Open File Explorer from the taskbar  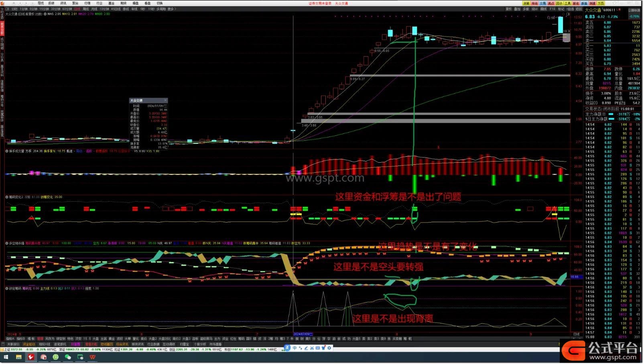[18, 357]
